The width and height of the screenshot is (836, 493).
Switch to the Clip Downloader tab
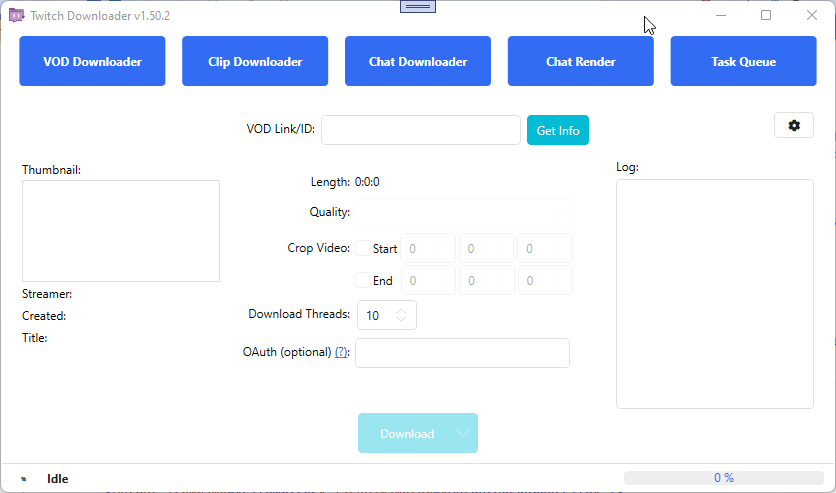[x=255, y=61]
